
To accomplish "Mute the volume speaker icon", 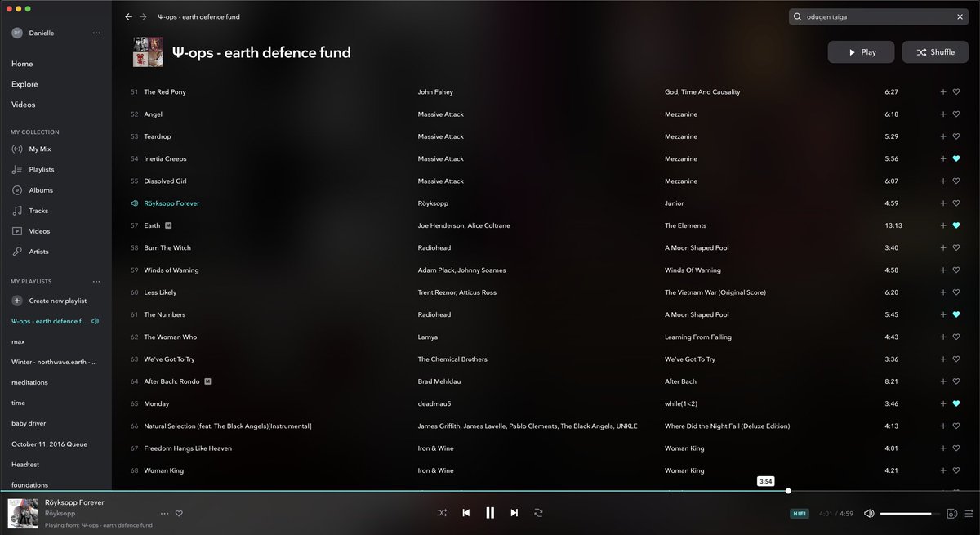I will click(x=869, y=514).
